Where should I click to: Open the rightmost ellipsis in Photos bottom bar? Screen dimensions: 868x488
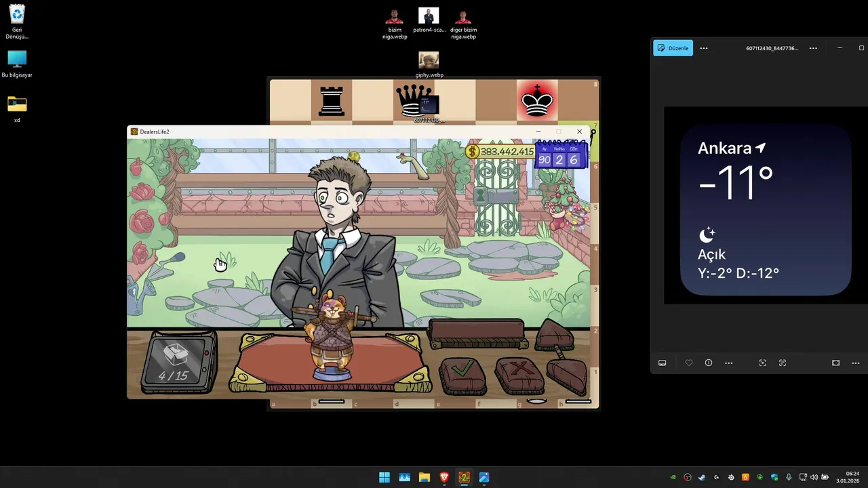pyautogui.click(x=856, y=363)
